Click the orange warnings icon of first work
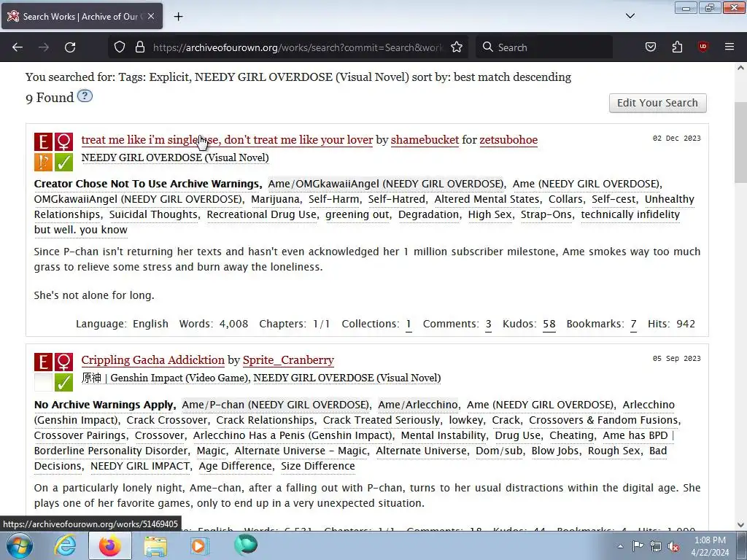 43,162
